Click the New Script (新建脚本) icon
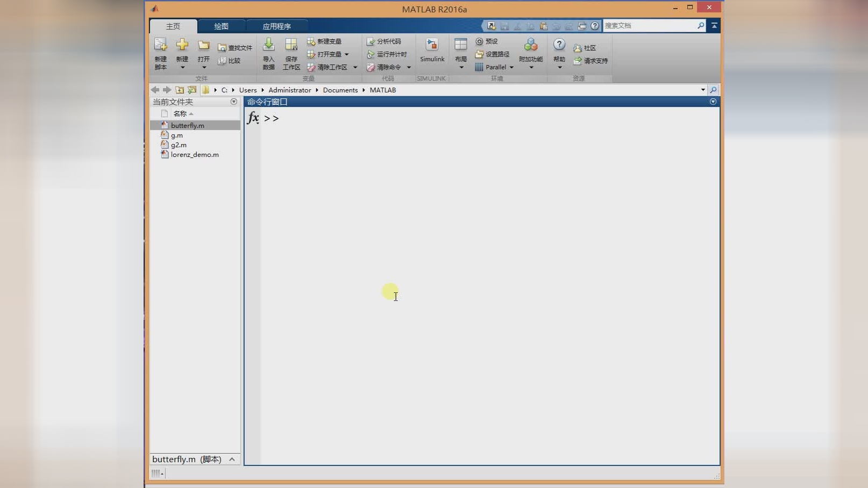The width and height of the screenshot is (868, 488). point(160,45)
